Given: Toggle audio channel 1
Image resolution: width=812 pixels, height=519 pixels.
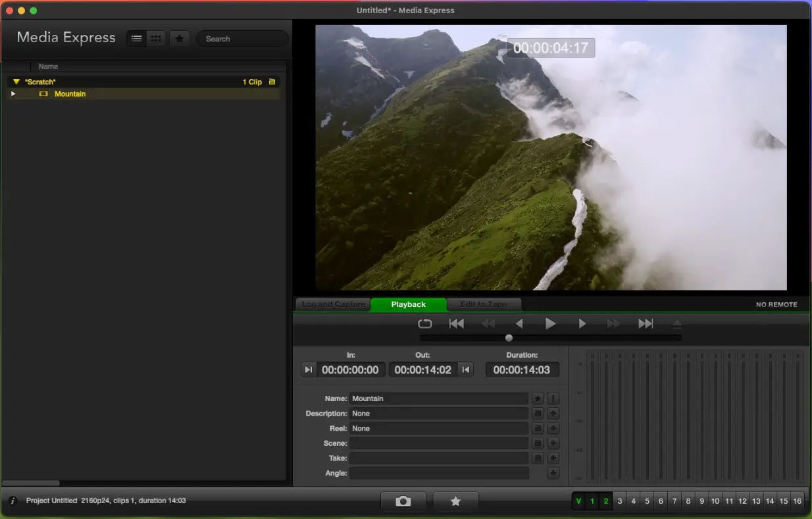Looking at the screenshot, I should point(592,501).
